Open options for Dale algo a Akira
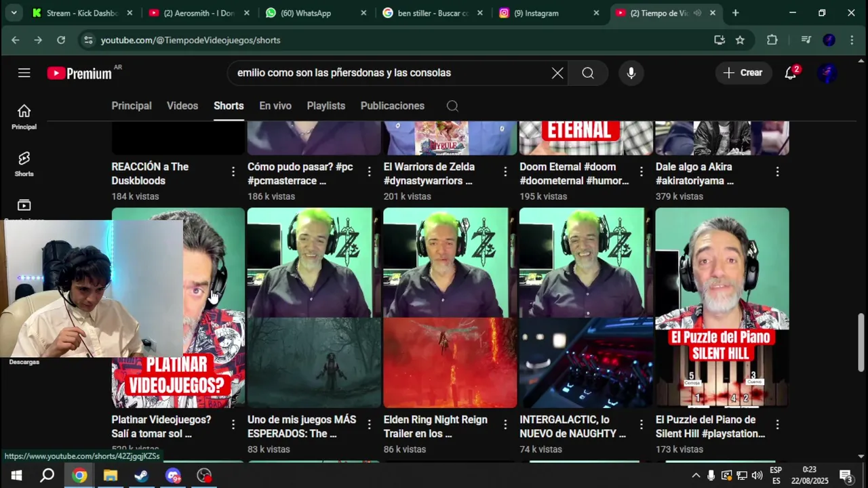This screenshot has height=488, width=868. click(x=777, y=171)
